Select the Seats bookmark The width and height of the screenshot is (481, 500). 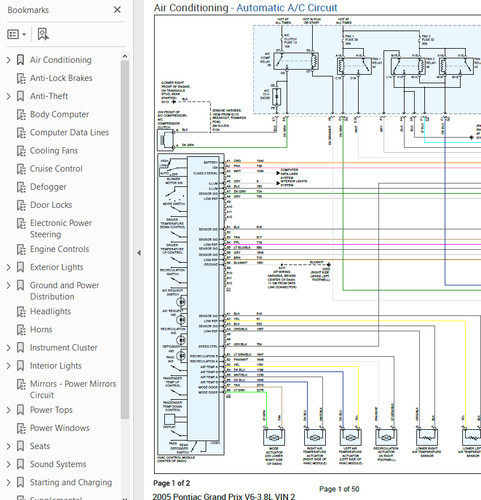[40, 446]
